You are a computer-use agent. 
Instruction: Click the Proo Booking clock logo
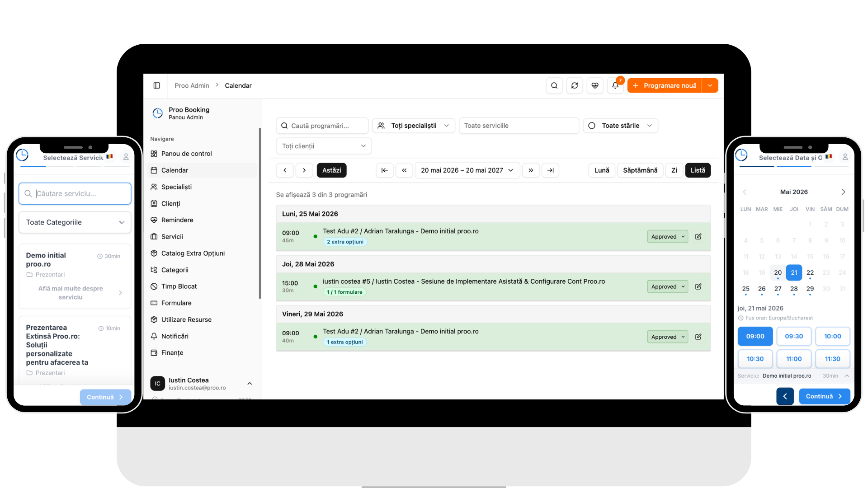tap(158, 113)
